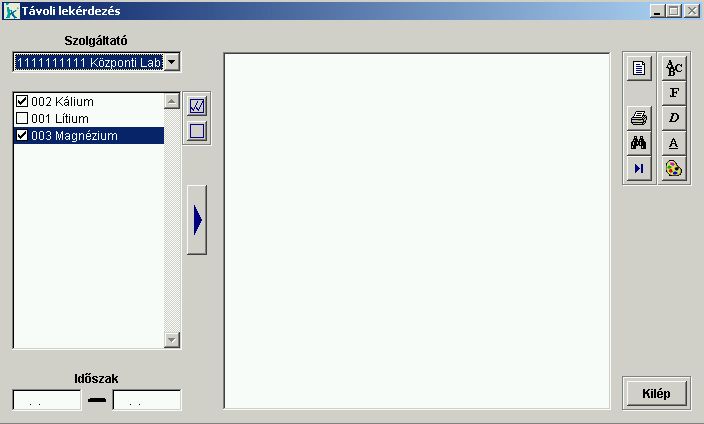This screenshot has height=424, width=704.
Task: Click the blue right-arrow run query button
Action: point(197,220)
